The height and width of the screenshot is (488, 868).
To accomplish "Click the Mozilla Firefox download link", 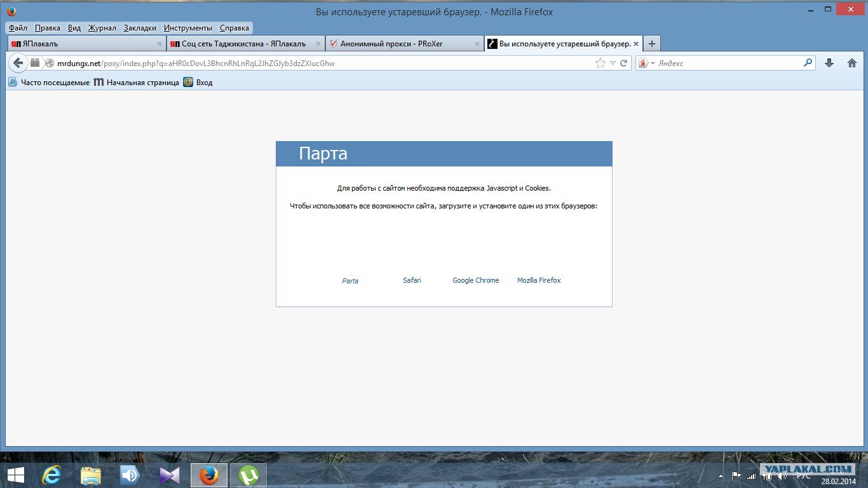I will click(x=539, y=280).
